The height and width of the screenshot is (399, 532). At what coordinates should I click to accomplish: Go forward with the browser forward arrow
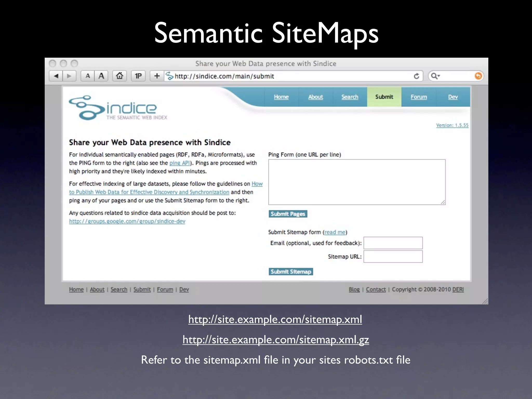point(69,76)
